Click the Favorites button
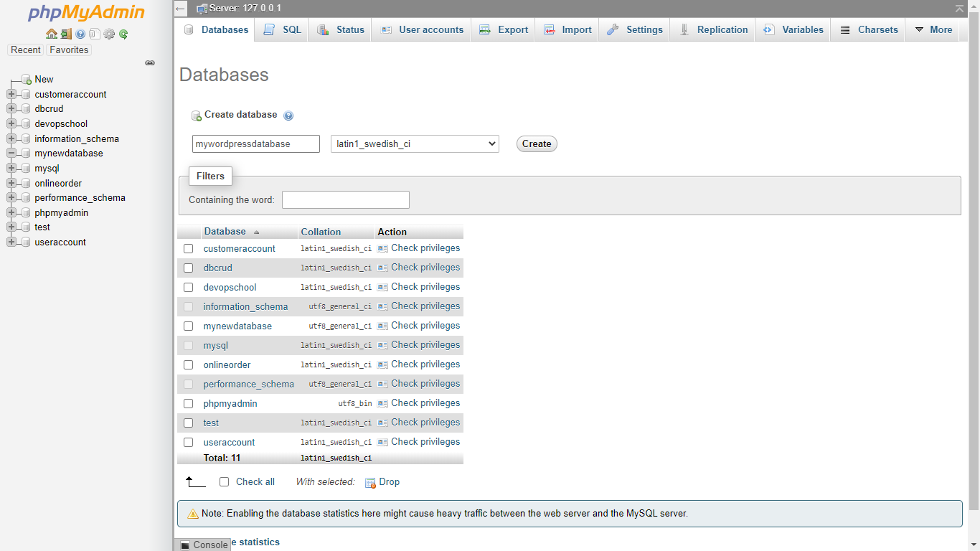Screen dimensions: 980x551 click(69, 50)
